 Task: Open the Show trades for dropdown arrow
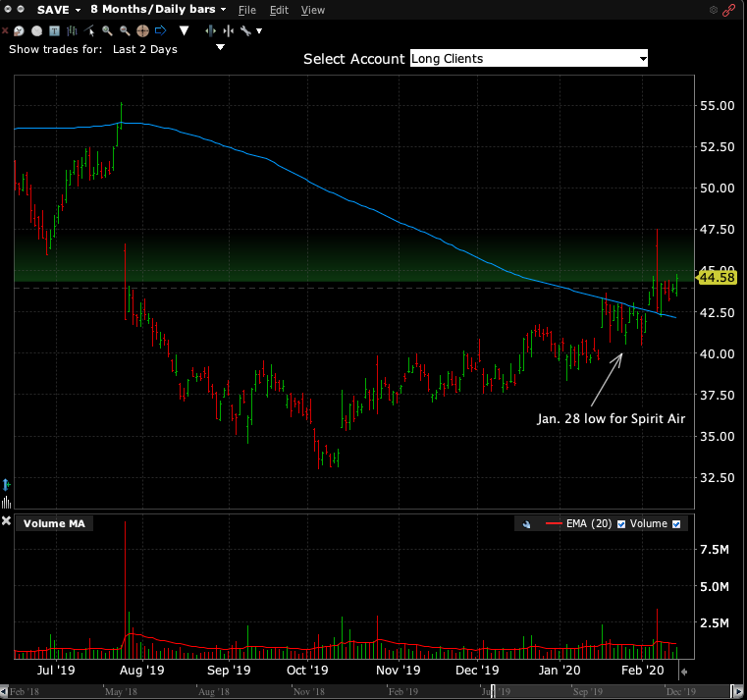tap(220, 47)
